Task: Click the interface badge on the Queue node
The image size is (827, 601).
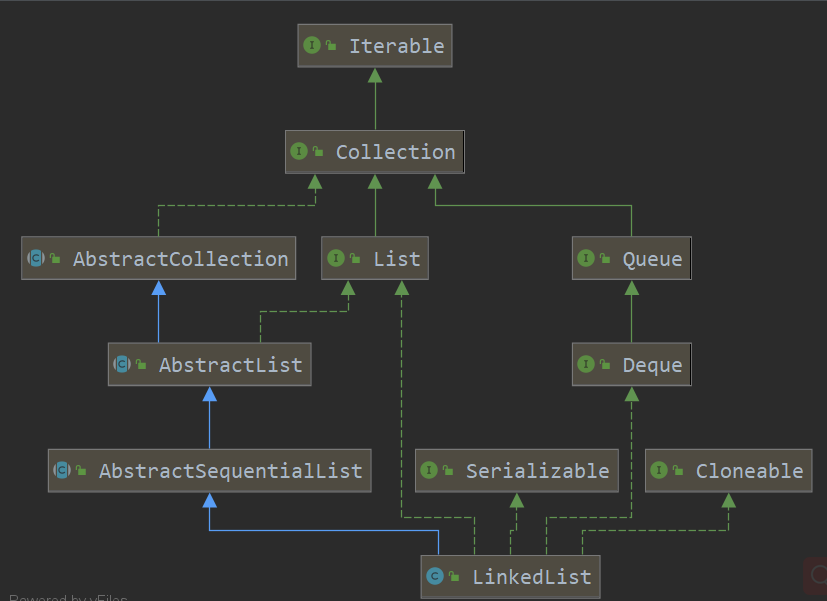Action: (x=587, y=258)
